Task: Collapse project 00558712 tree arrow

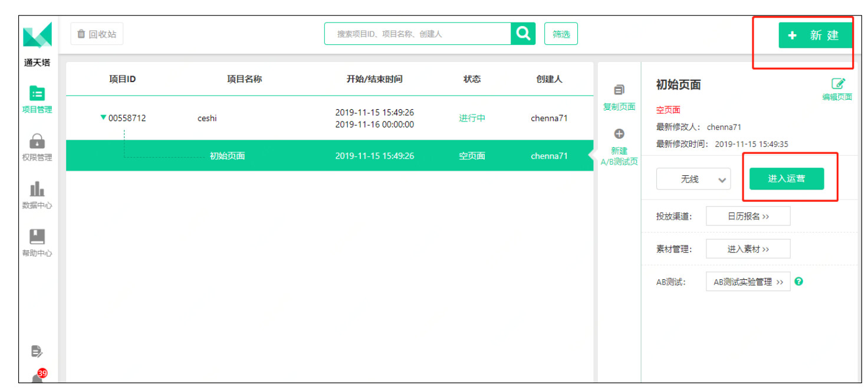Action: (x=104, y=118)
